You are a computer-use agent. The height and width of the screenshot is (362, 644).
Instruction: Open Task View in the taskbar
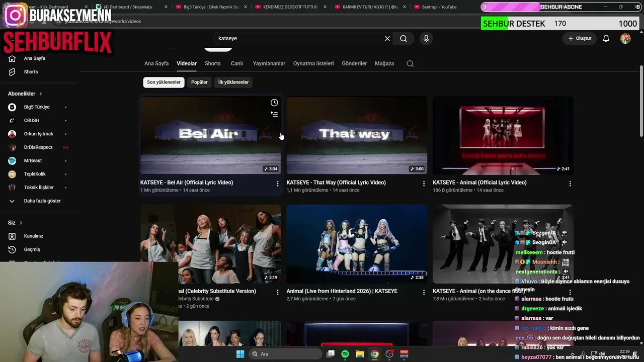[x=331, y=354]
